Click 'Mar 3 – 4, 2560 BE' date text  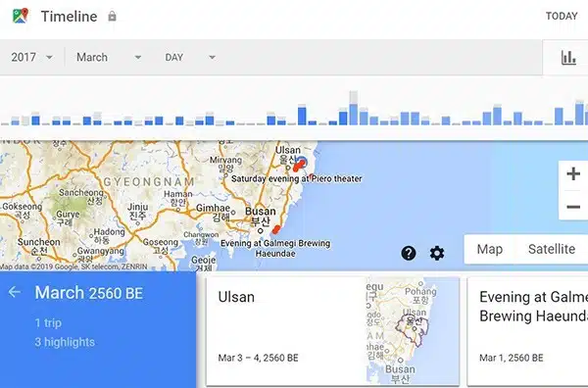(x=258, y=358)
